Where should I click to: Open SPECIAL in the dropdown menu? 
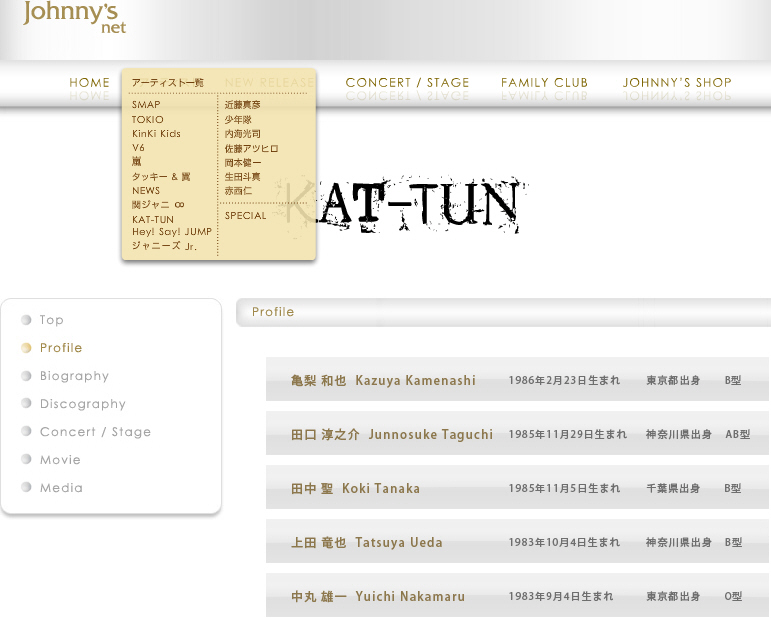point(245,215)
